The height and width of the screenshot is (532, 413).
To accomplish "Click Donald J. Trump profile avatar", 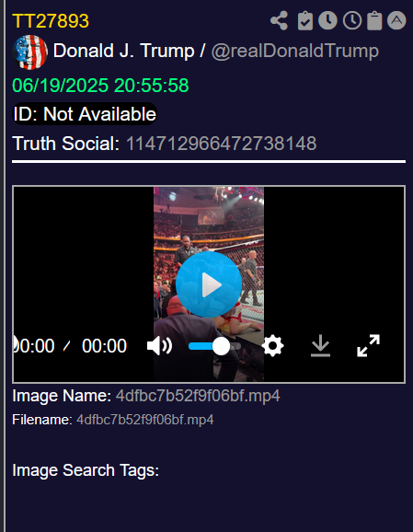I will 29,52.
